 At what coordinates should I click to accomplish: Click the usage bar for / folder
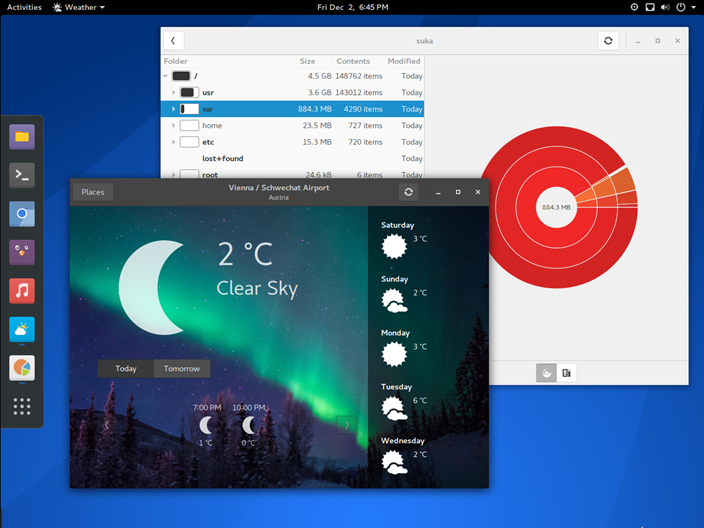click(181, 76)
